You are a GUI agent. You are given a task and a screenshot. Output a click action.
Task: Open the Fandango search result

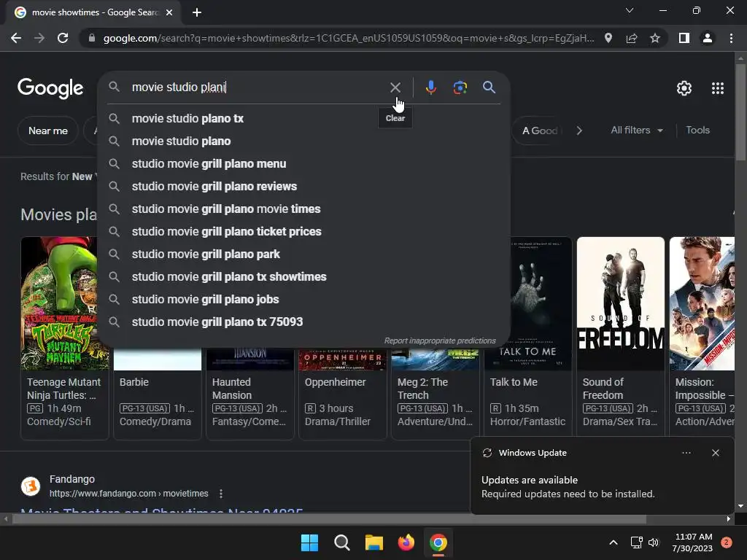click(x=162, y=511)
